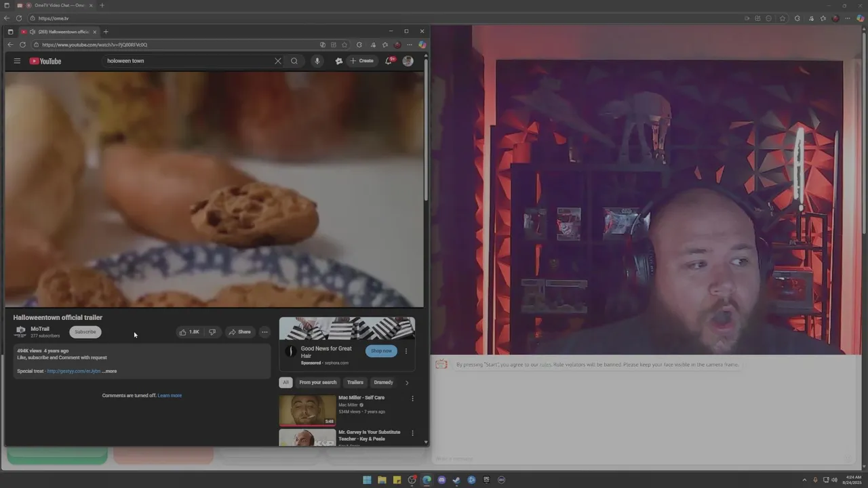
Task: Open the gestyy.com link in description
Action: tap(74, 371)
